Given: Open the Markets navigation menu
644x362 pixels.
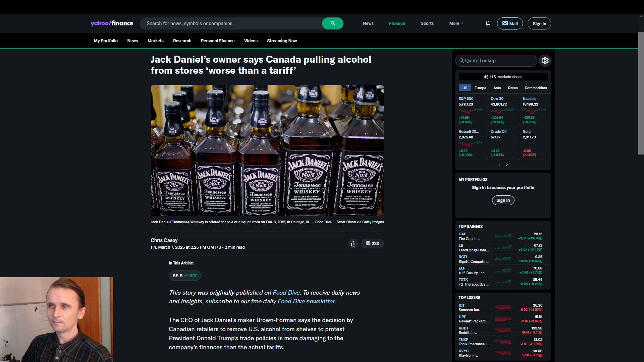Looking at the screenshot, I should [155, 41].
